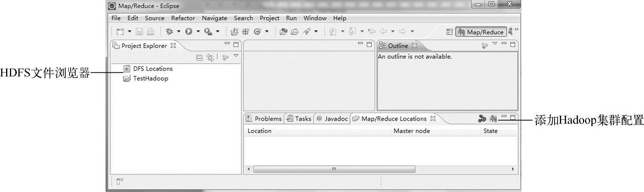Click the Location column header
Viewport: 644px width, 192px height.
pyautogui.click(x=317, y=131)
